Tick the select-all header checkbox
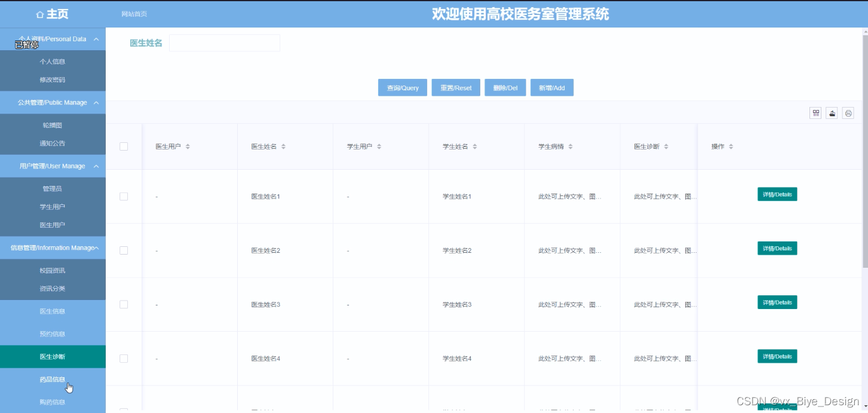This screenshot has height=413, width=868. coord(124,146)
